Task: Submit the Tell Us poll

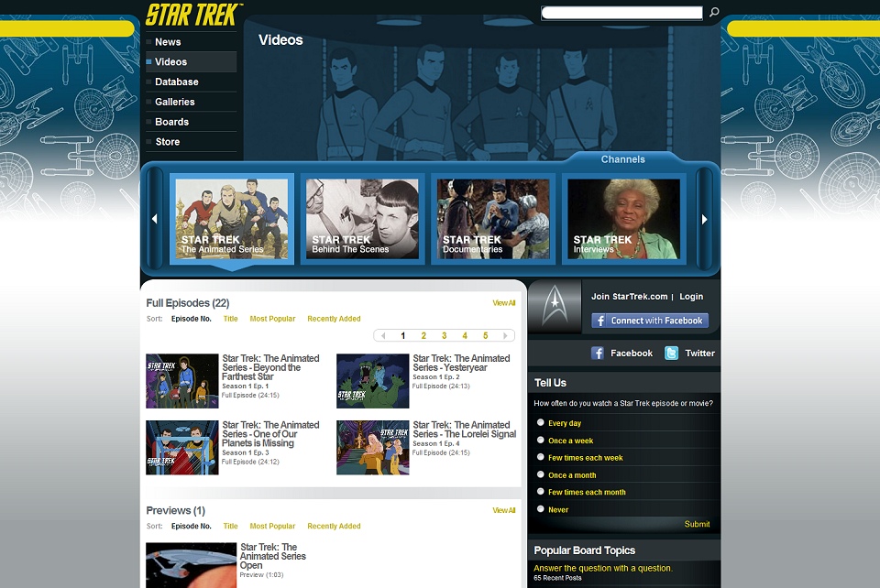Action: (697, 524)
